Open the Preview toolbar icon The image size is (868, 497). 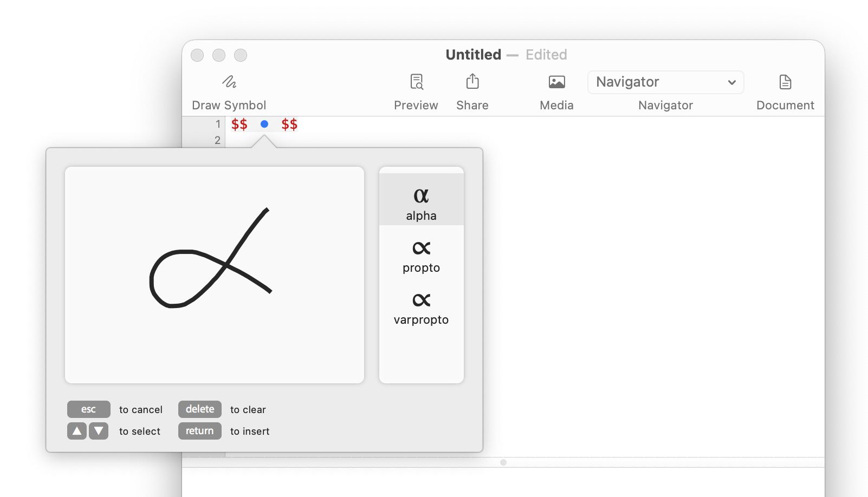coord(416,82)
